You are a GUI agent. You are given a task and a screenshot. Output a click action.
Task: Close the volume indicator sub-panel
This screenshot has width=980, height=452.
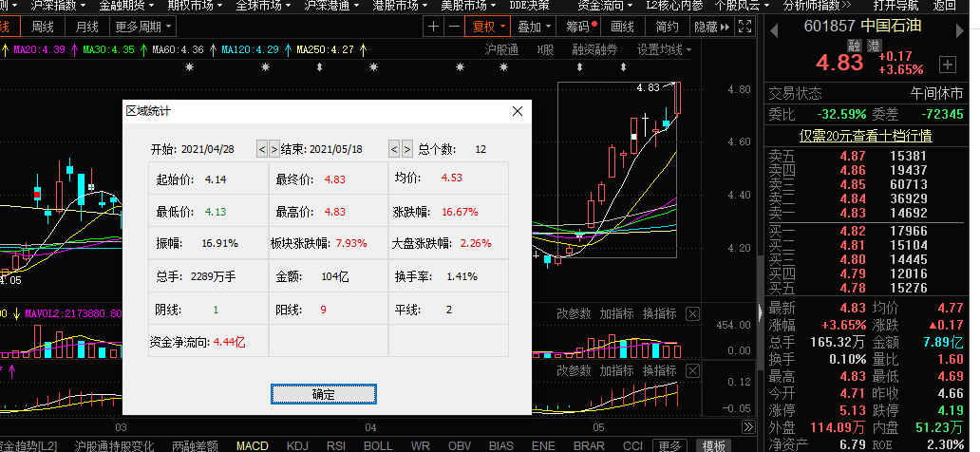tap(692, 314)
